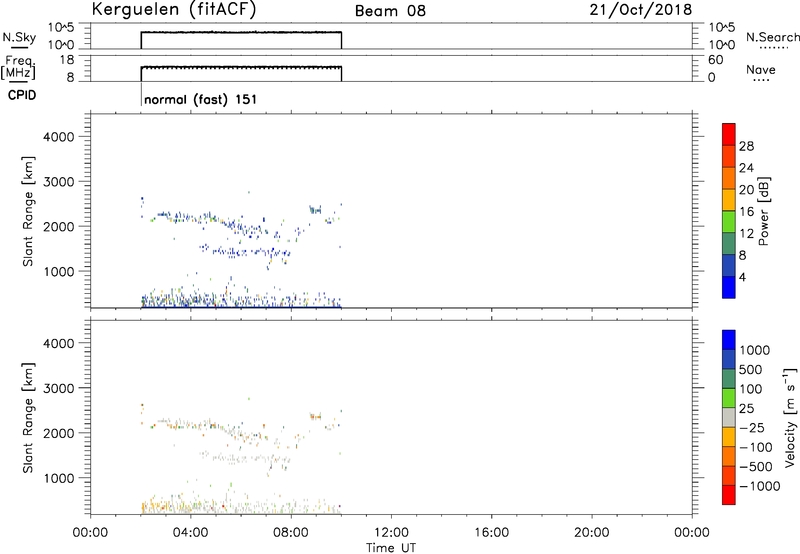800x554 pixels.
Task: Click the N.Sky noise trace line
Action: (241, 32)
